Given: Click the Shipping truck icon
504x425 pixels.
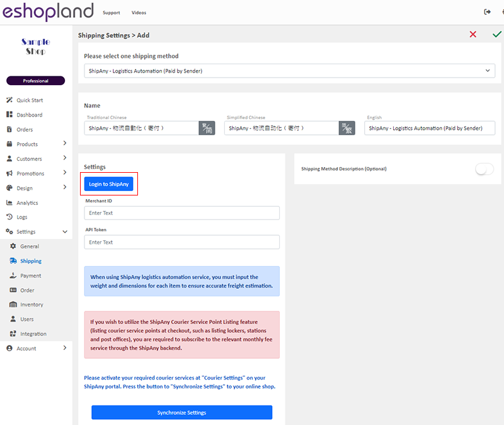Looking at the screenshot, I should (x=13, y=260).
